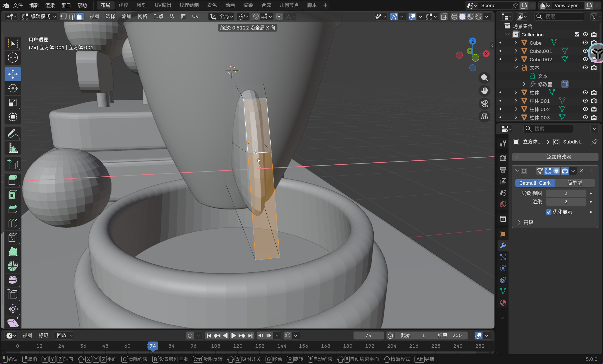Toggle camera view in viewport
Image resolution: width=603 pixels, height=364 pixels.
tap(484, 104)
